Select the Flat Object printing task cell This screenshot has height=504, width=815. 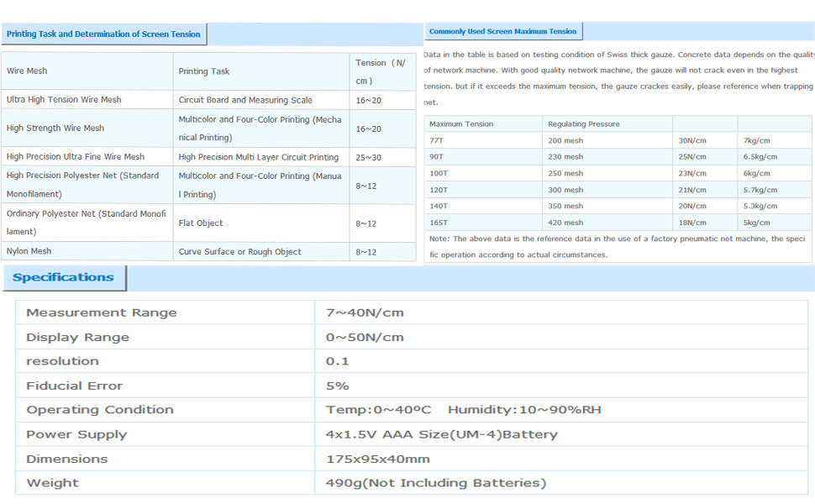coord(201,223)
